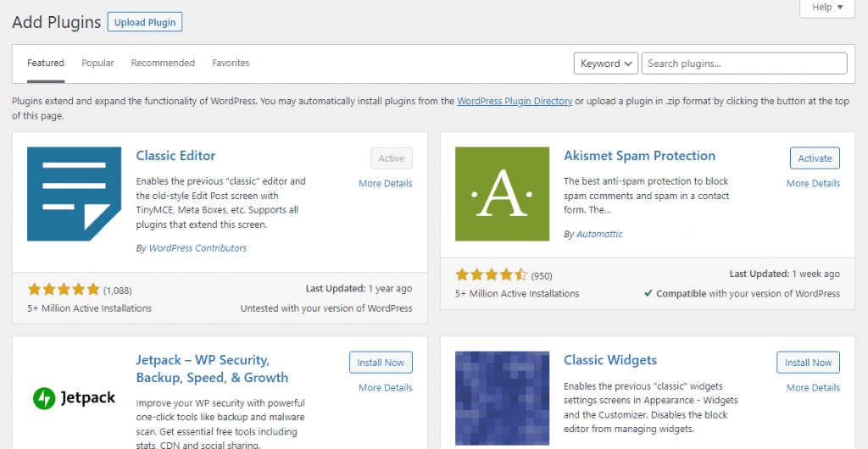
Task: Click 'Last Updated: 1 week ago' text
Action: 784,274
